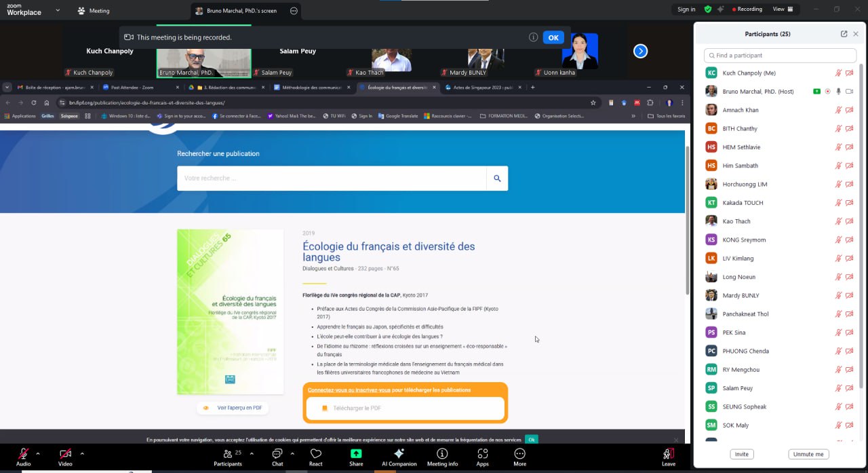Expand the audio options arrow
This screenshot has height=473, width=868.
tap(38, 453)
